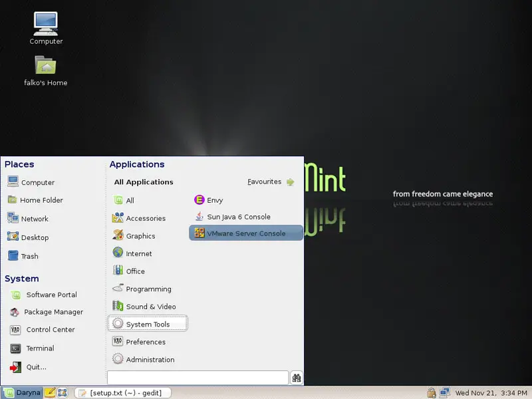Viewport: 532px width, 399px height.
Task: Open the Office category
Action: pyautogui.click(x=128, y=271)
